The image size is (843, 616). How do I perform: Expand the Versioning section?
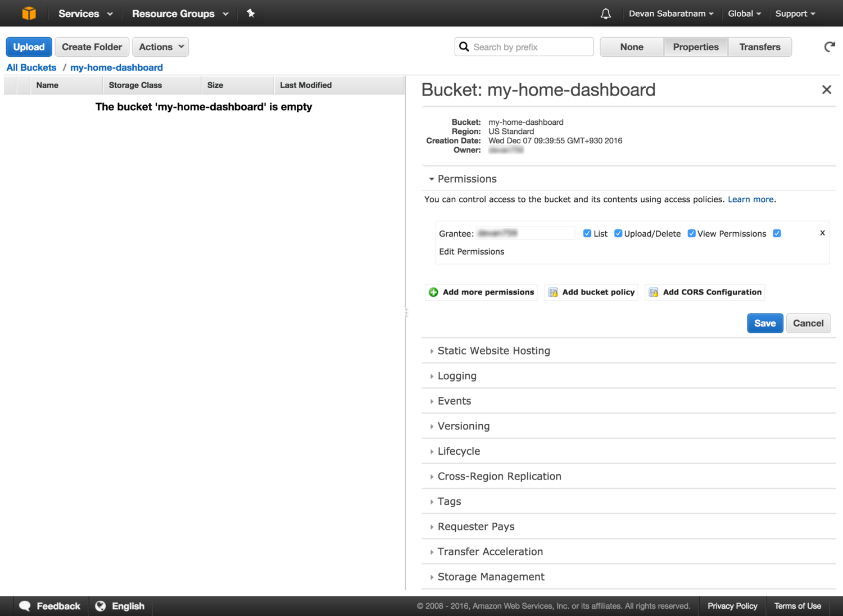click(460, 426)
